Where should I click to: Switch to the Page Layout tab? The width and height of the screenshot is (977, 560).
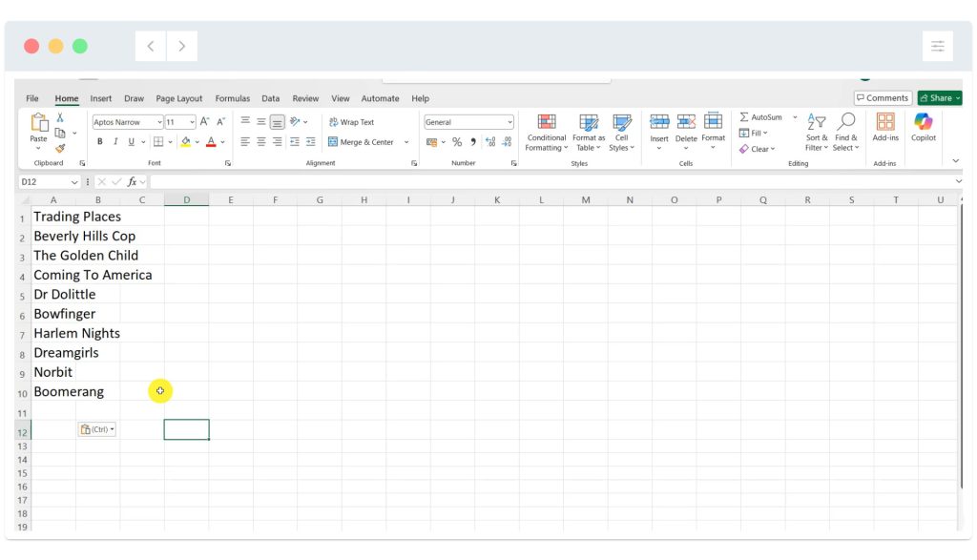tap(178, 98)
